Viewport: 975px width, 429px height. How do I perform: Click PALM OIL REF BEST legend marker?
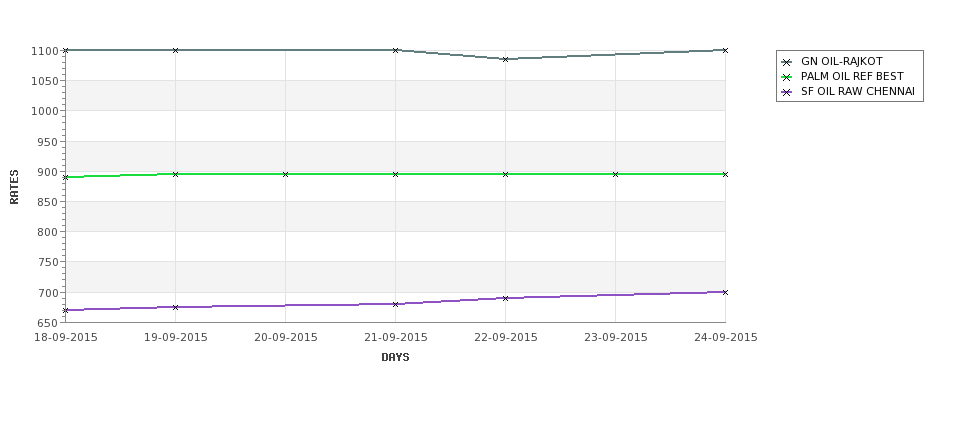(x=787, y=77)
